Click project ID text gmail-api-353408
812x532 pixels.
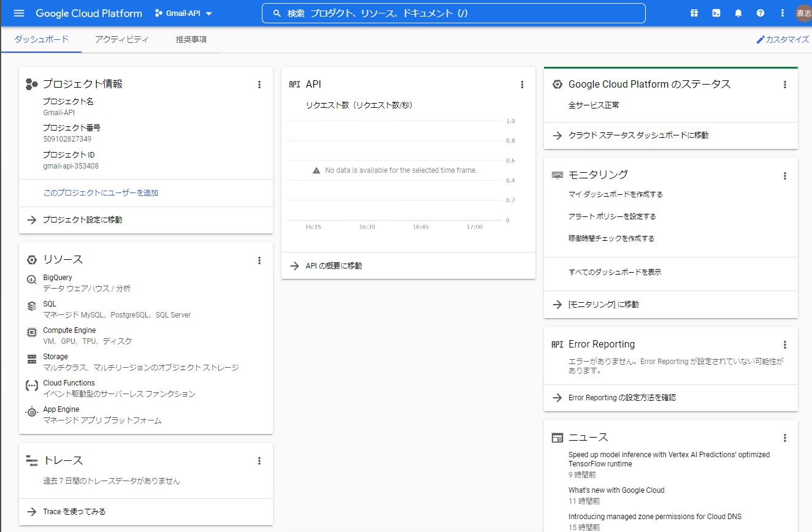(x=71, y=166)
